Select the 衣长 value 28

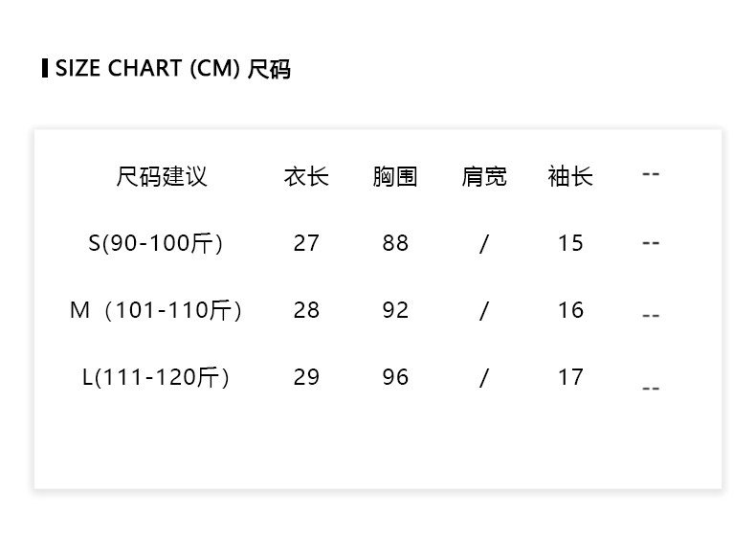[x=306, y=310]
